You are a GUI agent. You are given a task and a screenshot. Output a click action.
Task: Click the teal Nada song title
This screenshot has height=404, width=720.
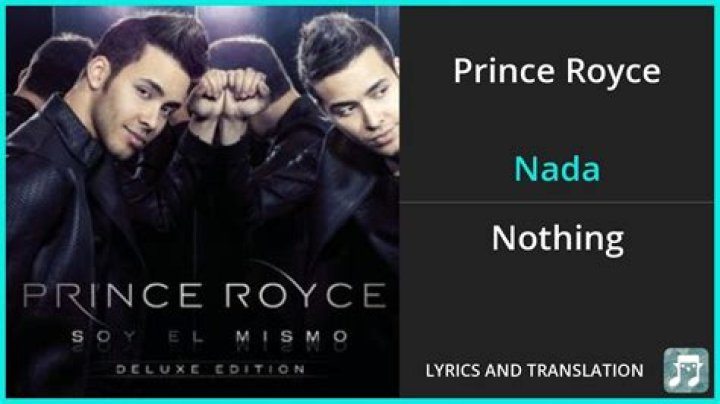pyautogui.click(x=557, y=168)
